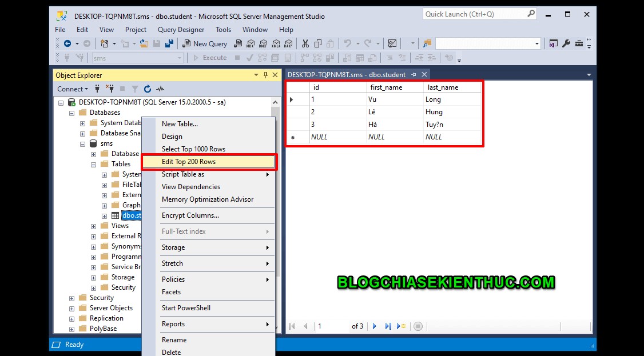Screen dimensions: 644x356
Task: Toggle the auto-hide pin on Object Explorer
Action: click(x=265, y=75)
